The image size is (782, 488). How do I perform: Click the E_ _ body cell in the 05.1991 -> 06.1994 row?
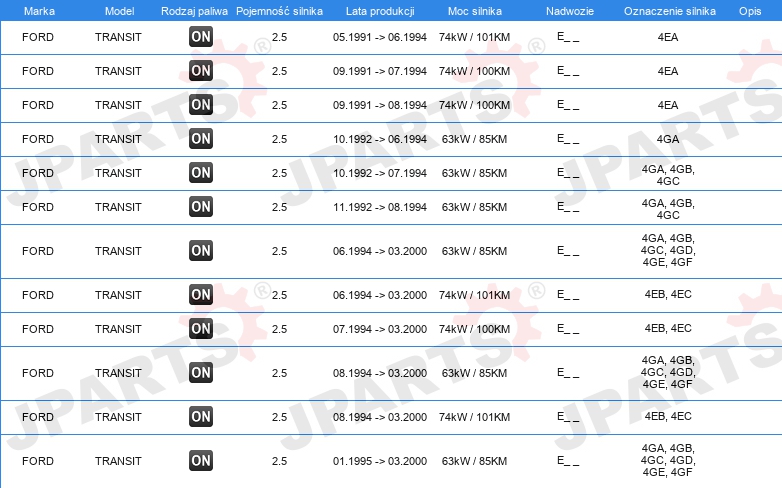[x=568, y=36]
